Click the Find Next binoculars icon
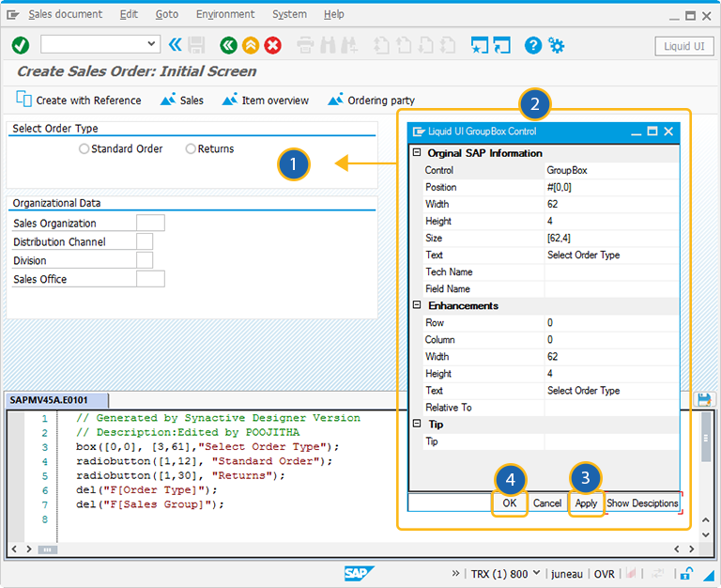Viewport: 721px width, 588px height. 349,45
